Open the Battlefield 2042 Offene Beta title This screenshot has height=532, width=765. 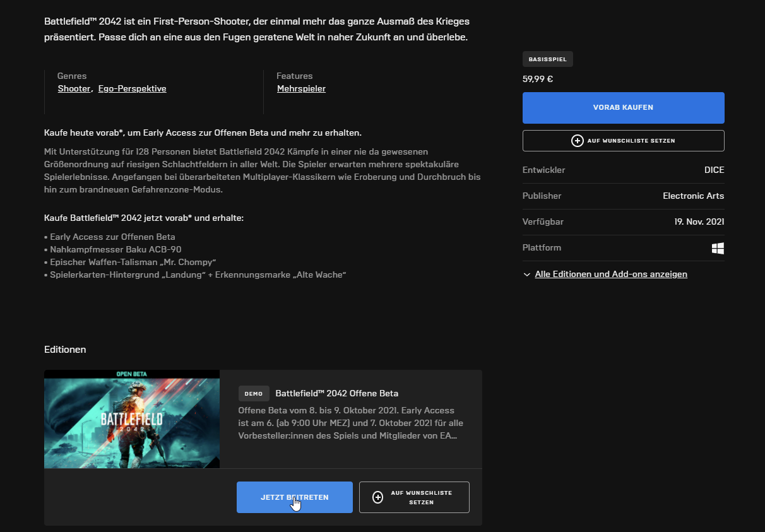(336, 394)
